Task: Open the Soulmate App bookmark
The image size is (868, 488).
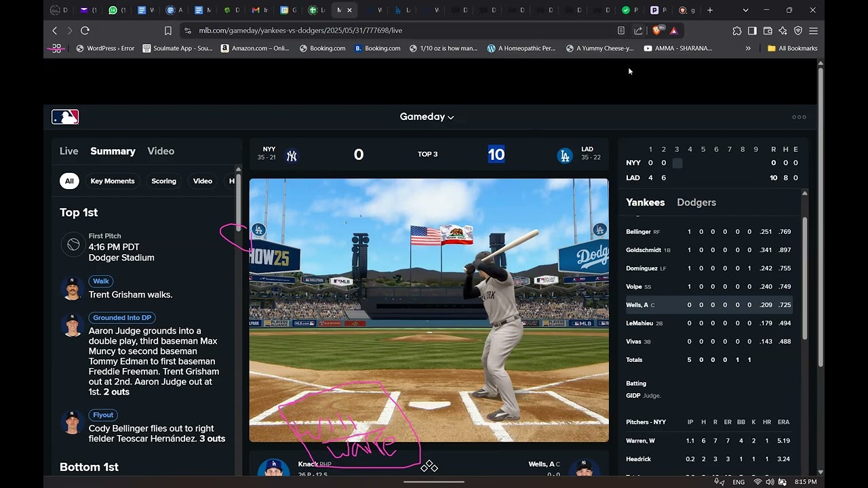Action: [x=178, y=48]
